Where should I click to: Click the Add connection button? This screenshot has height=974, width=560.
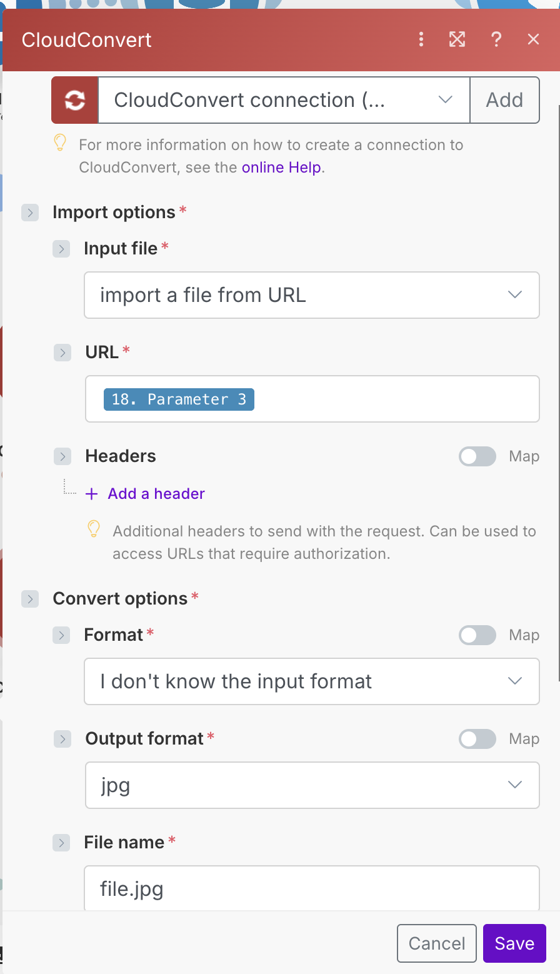pyautogui.click(x=504, y=100)
